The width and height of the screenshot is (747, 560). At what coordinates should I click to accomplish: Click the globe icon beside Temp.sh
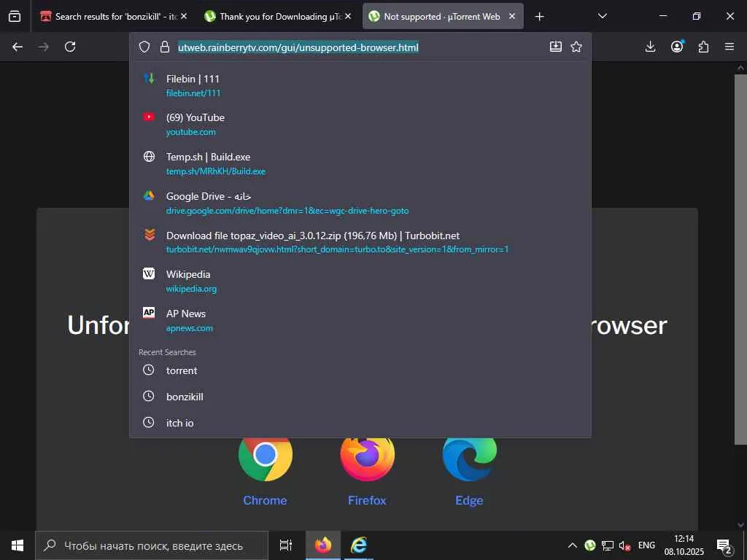point(149,156)
